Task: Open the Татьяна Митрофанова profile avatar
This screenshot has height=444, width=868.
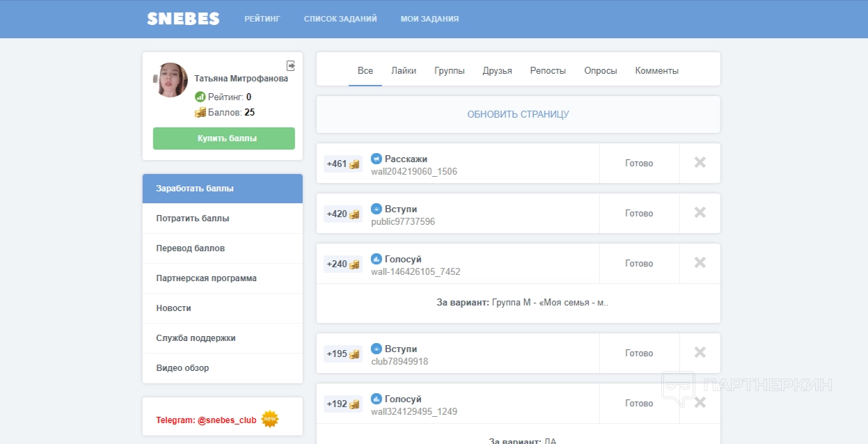Action: pyautogui.click(x=171, y=80)
